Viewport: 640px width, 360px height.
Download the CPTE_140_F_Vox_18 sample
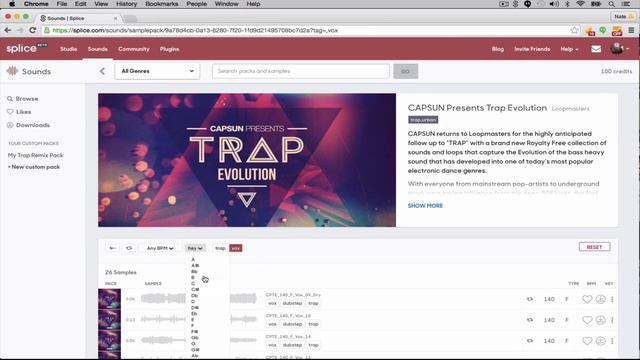(600, 320)
